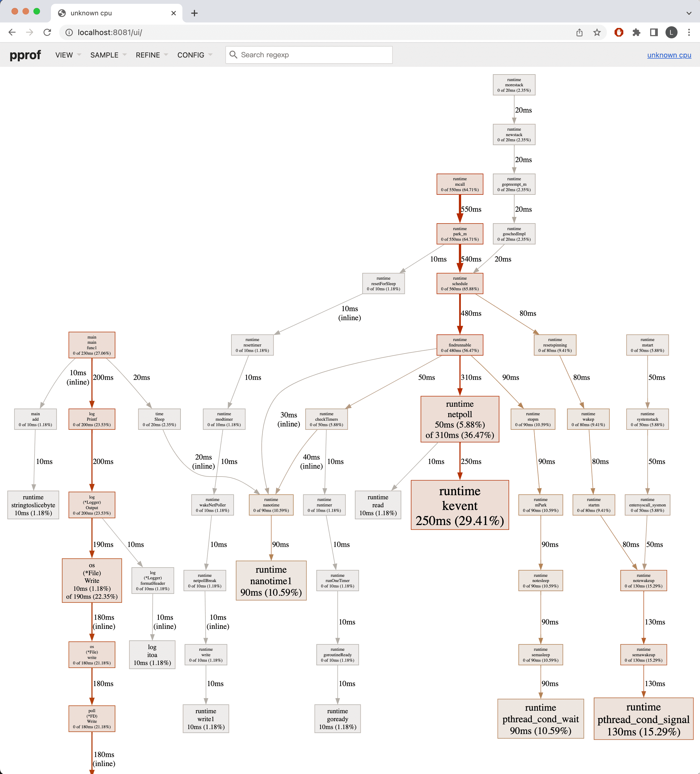Click the magnifier icon in the search box
700x774 pixels.
click(233, 55)
